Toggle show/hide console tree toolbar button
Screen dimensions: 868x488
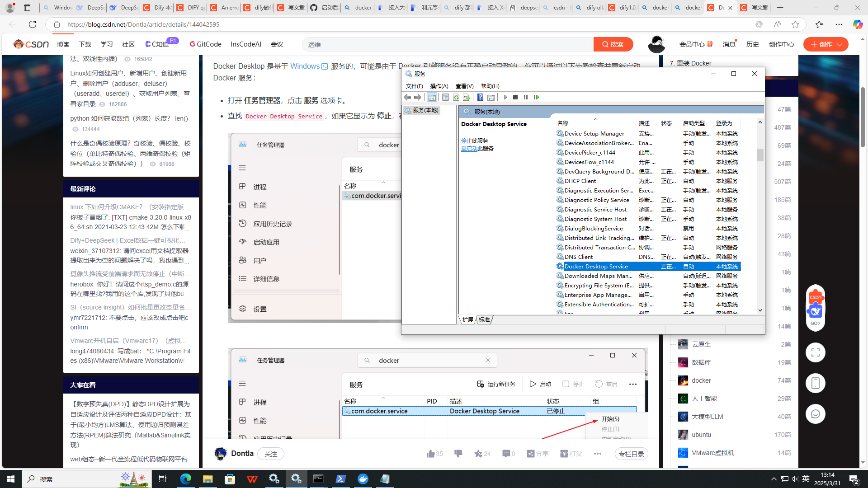click(432, 97)
